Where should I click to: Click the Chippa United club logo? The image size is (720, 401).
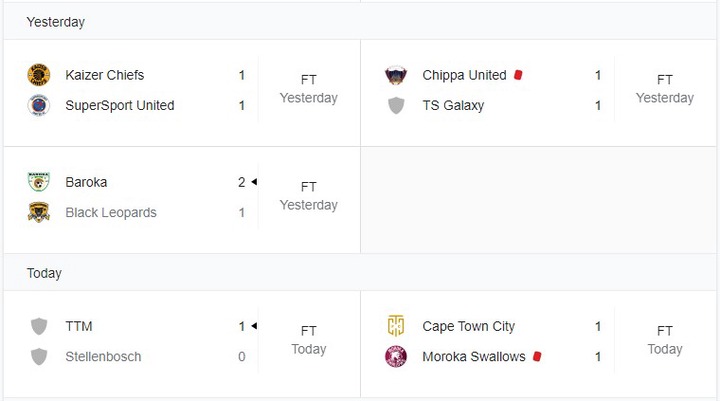(x=396, y=75)
